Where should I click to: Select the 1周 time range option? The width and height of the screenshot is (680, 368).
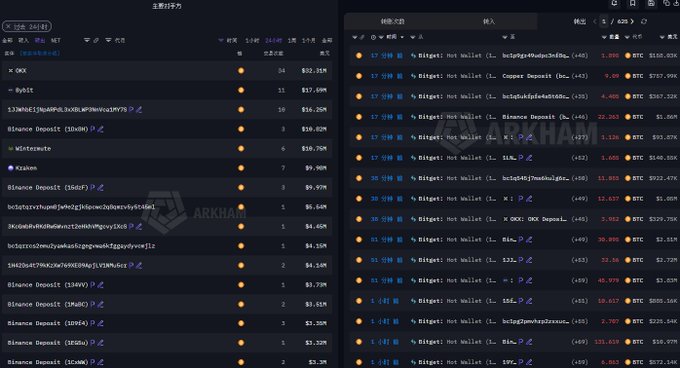292,40
